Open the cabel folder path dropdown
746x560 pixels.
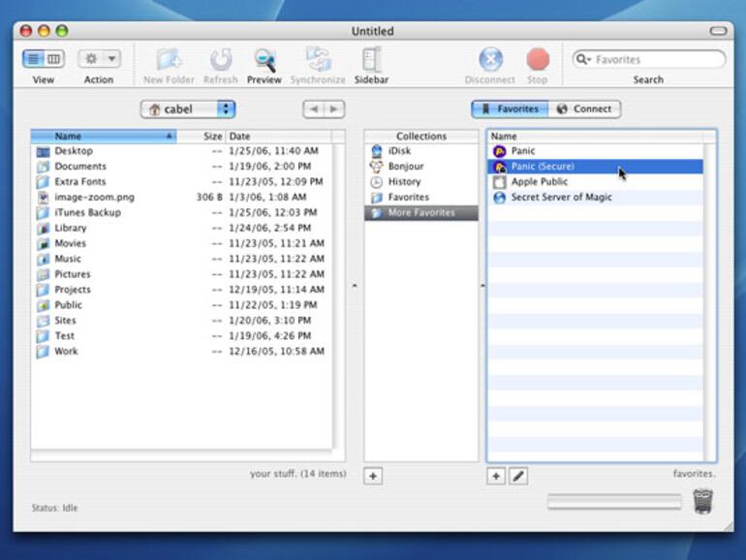pos(188,109)
